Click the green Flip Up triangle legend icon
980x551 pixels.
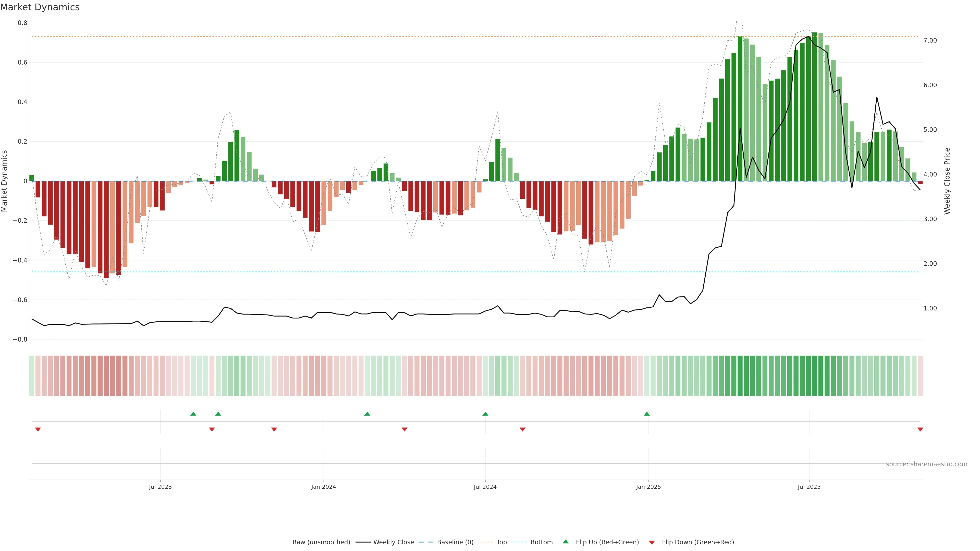coord(566,542)
